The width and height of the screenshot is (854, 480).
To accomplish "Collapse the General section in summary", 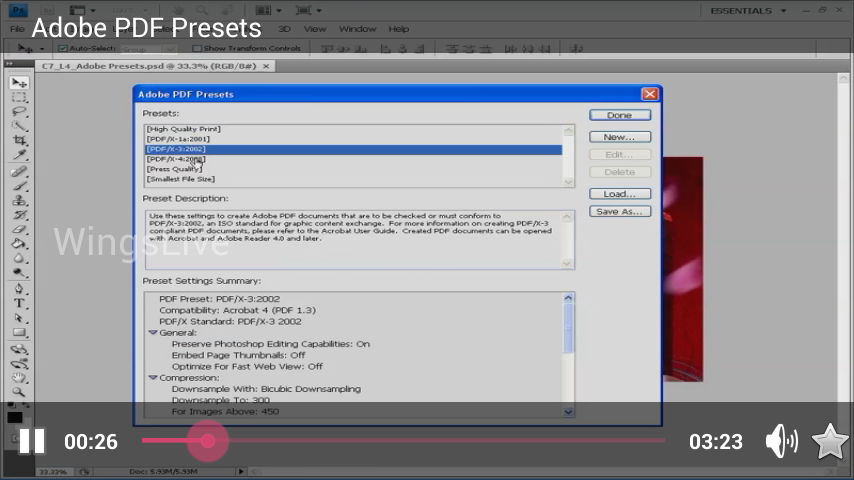I will tap(153, 332).
